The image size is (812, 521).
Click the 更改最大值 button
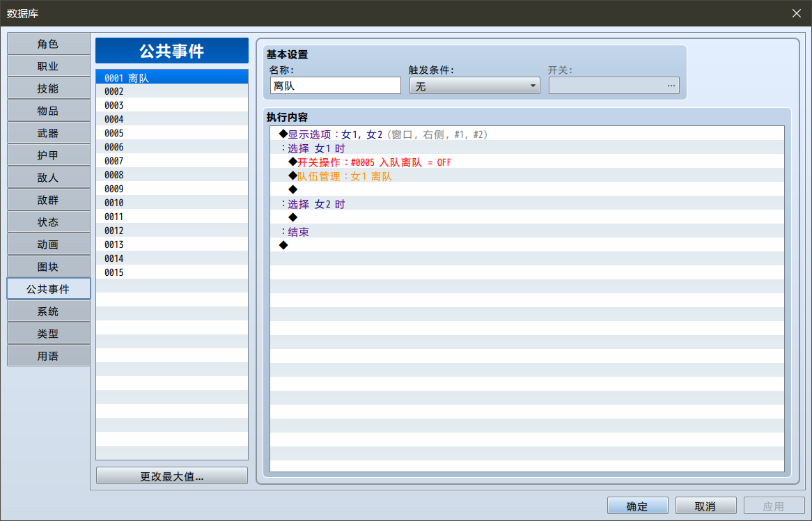pos(172,476)
